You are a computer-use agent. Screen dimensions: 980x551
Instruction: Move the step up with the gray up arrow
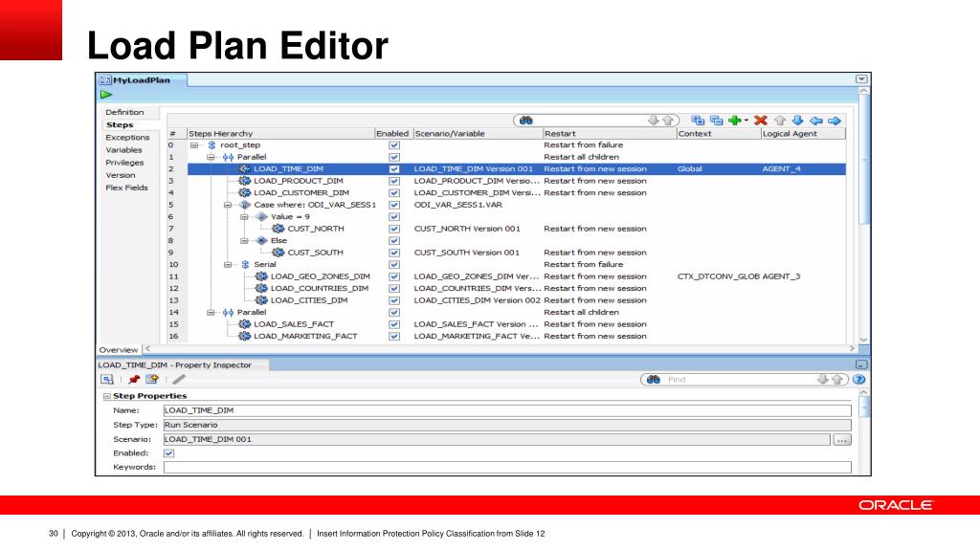point(780,120)
